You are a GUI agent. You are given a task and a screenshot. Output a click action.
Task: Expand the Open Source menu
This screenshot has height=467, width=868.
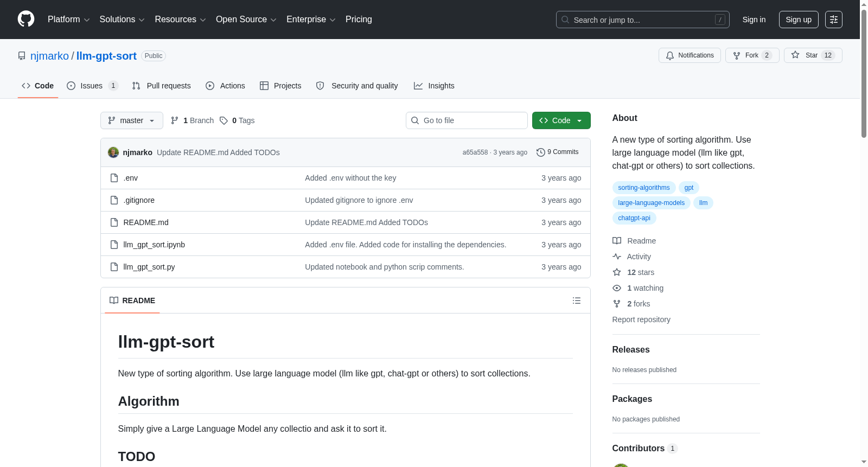tap(246, 20)
